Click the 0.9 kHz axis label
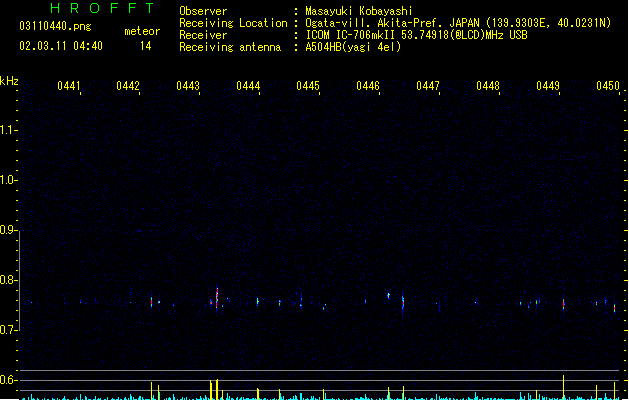This screenshot has width=629, height=400. click(8, 230)
